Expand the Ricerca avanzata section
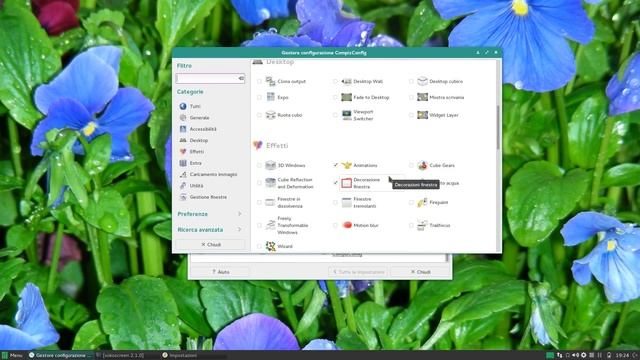The width and height of the screenshot is (640, 360). (210, 230)
